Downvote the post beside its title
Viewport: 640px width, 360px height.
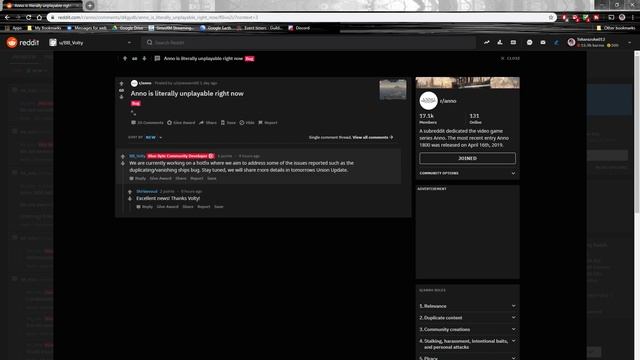pos(121,97)
